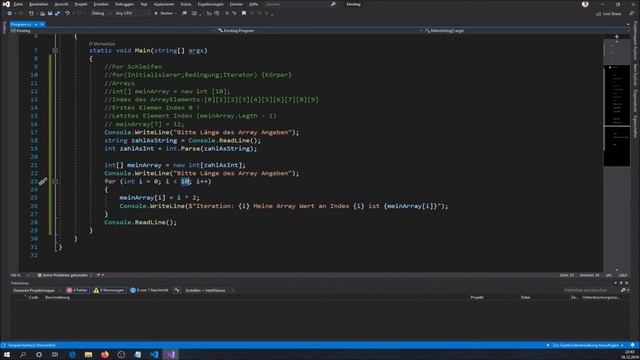Open the Debuggen menu
640x360 pixels.
point(124,4)
